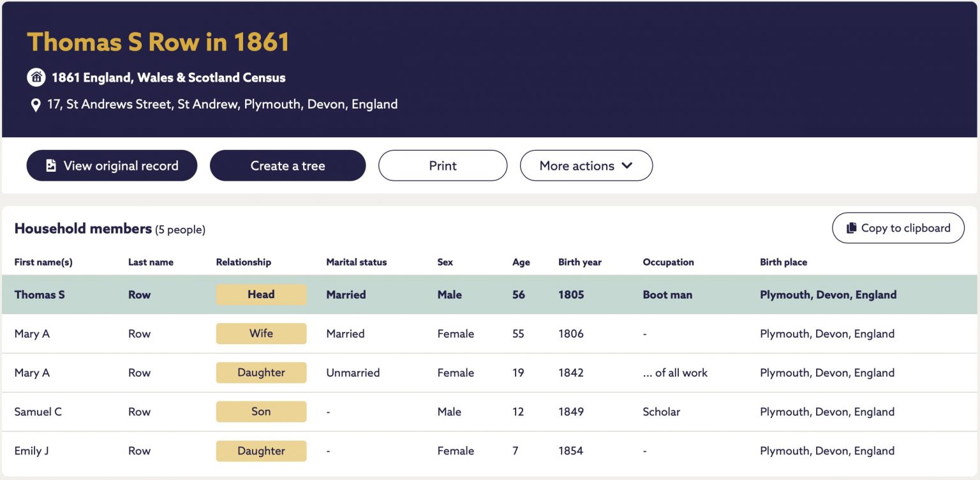
Task: Copy household members to clipboard
Action: point(898,228)
